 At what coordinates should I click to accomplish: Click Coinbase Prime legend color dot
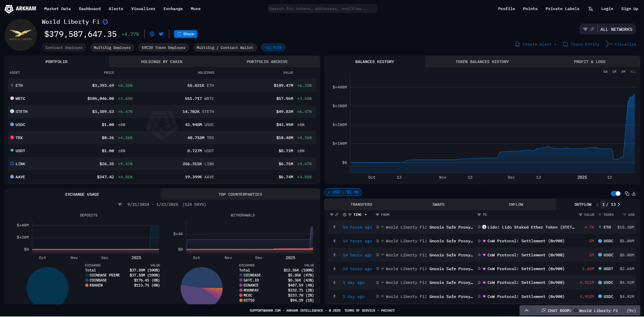tap(87, 275)
